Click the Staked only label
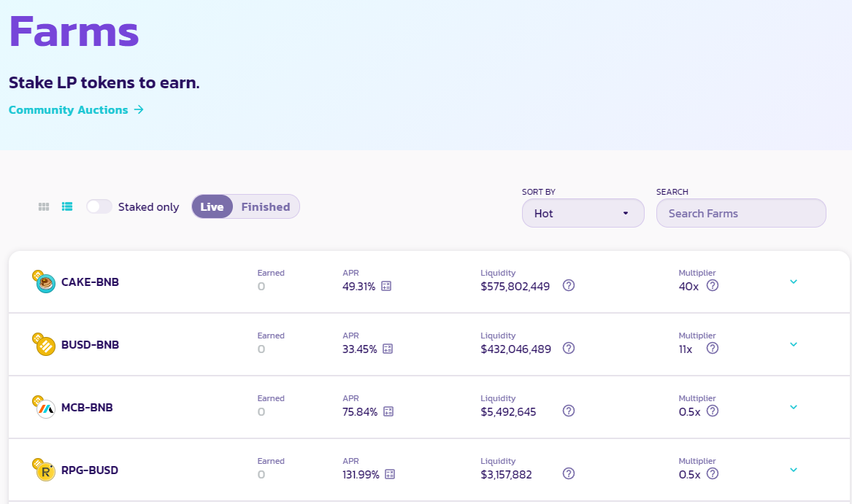 148,207
